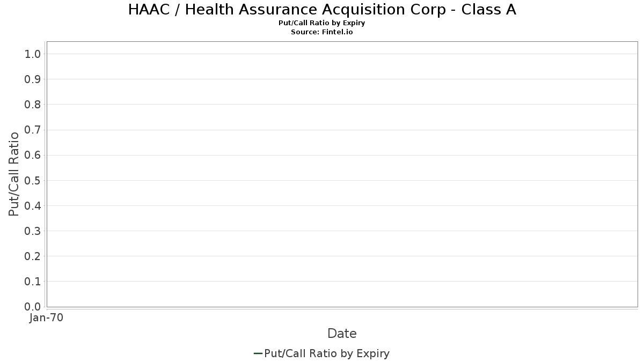Viewport: 644px width, 362px height.
Task: Click the 0.7 y-axis tick label
Action: 33,130
